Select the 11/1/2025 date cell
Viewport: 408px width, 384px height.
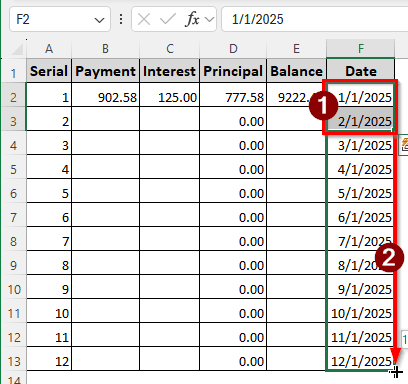(x=361, y=335)
